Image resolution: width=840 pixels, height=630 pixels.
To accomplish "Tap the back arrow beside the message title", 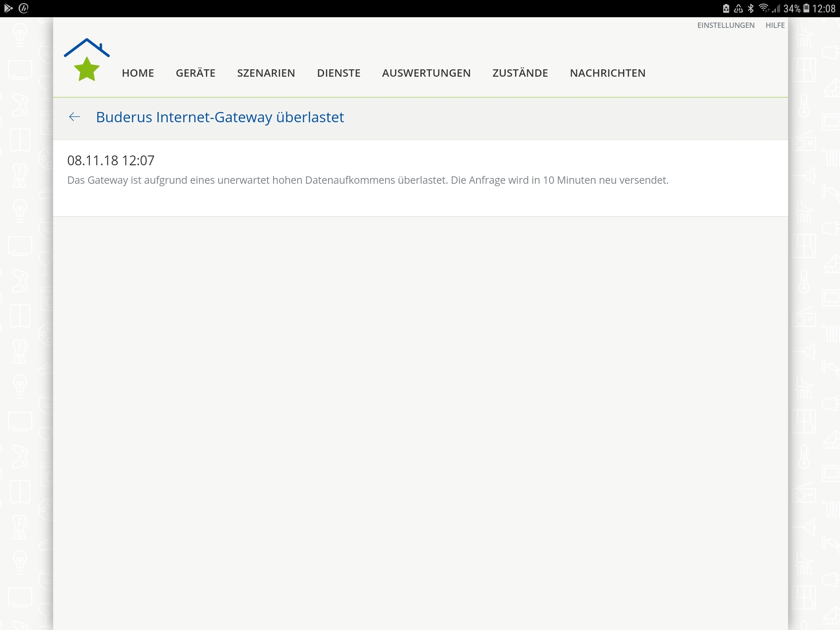I will pyautogui.click(x=75, y=117).
